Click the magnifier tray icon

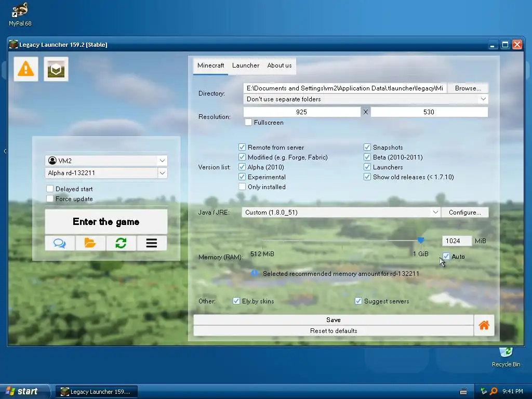[x=494, y=391]
